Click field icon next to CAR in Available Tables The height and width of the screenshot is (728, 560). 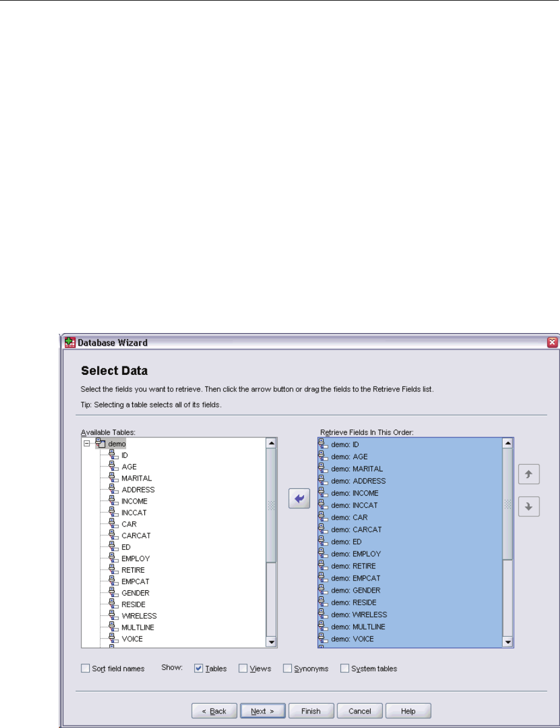(x=113, y=524)
